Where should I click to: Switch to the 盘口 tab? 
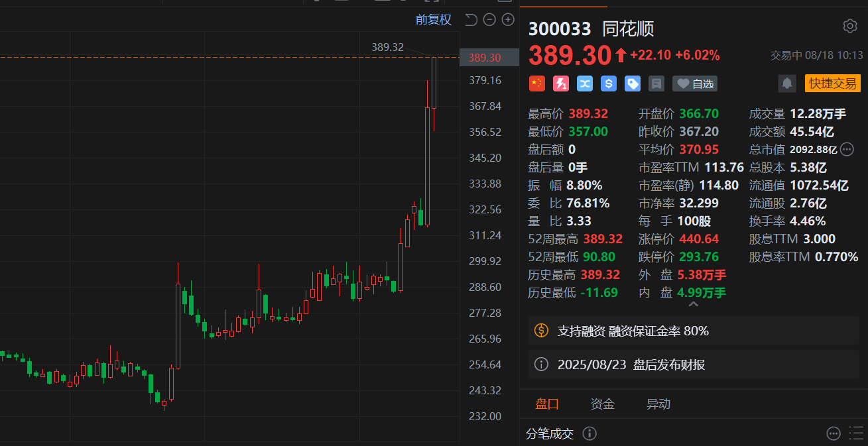(x=548, y=404)
